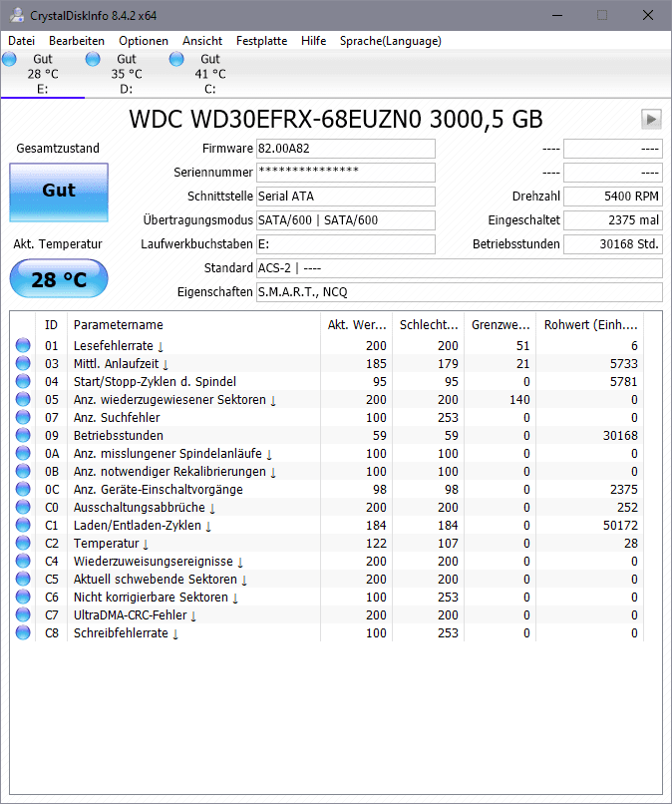Minimize the CrystalDiskInfo window

[557, 15]
